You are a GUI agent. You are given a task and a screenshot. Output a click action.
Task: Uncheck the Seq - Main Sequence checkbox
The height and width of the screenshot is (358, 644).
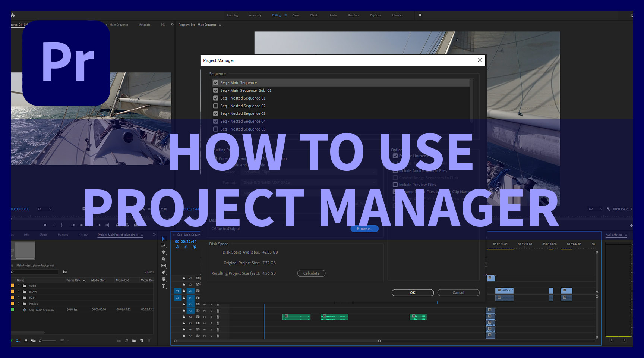coord(216,82)
